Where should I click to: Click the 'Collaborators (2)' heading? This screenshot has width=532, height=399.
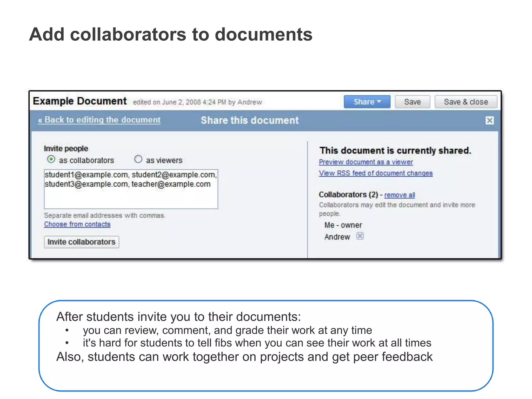click(348, 195)
